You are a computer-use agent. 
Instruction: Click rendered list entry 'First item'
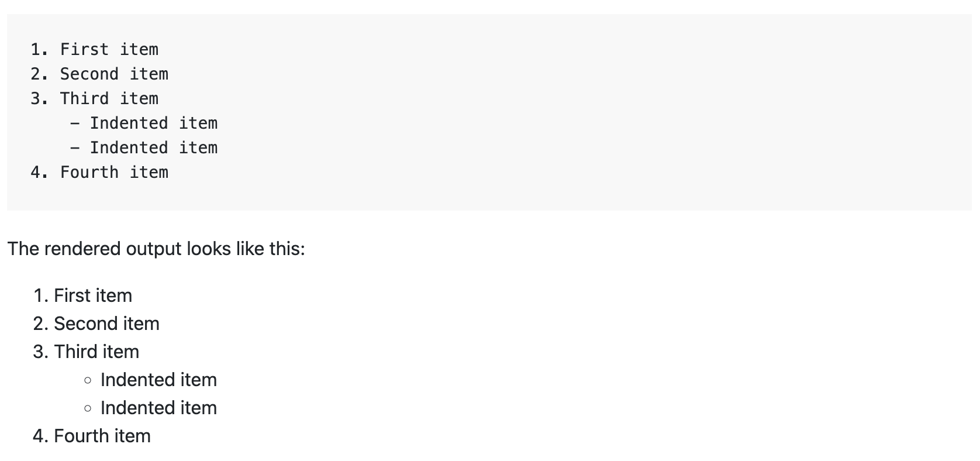click(93, 295)
